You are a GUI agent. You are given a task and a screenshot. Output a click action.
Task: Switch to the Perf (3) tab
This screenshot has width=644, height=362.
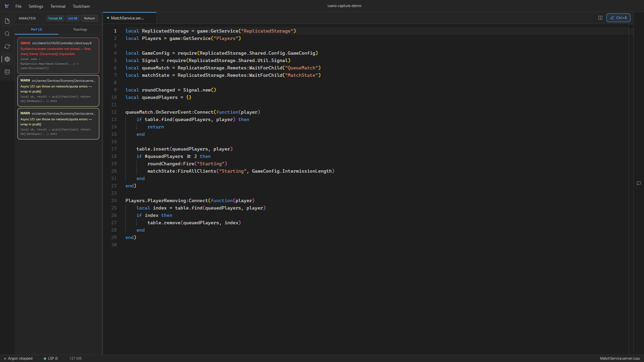point(37,29)
